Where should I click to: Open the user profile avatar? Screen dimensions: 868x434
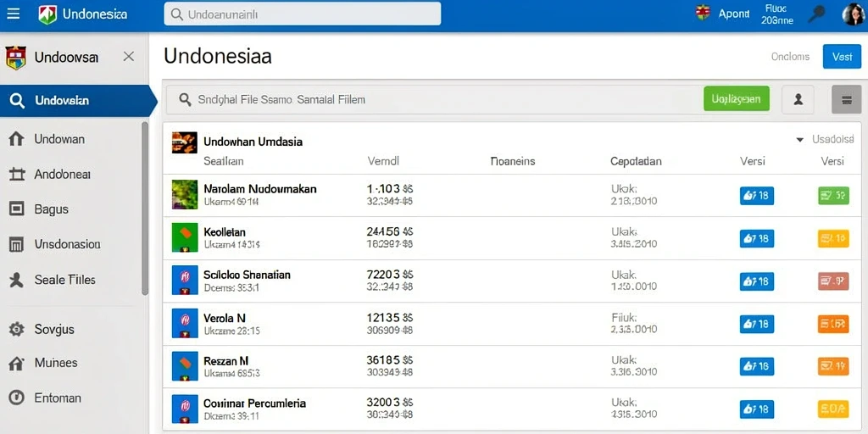tap(853, 14)
